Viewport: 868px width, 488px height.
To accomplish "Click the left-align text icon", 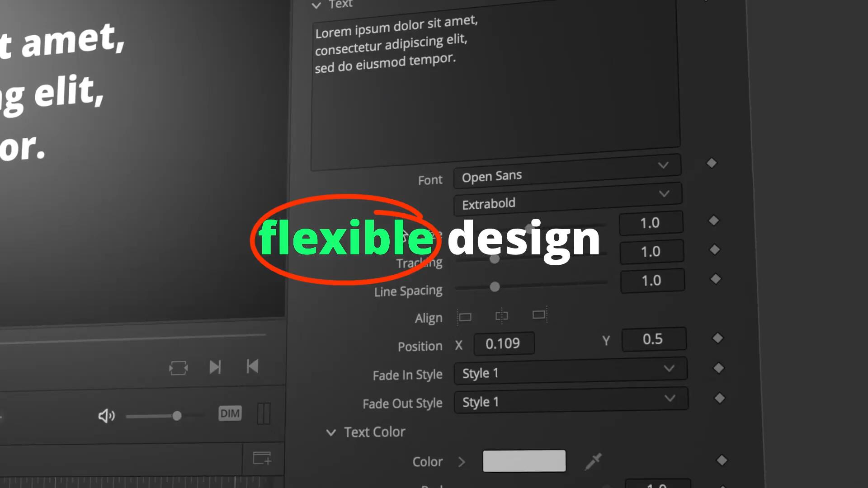I will pos(464,316).
